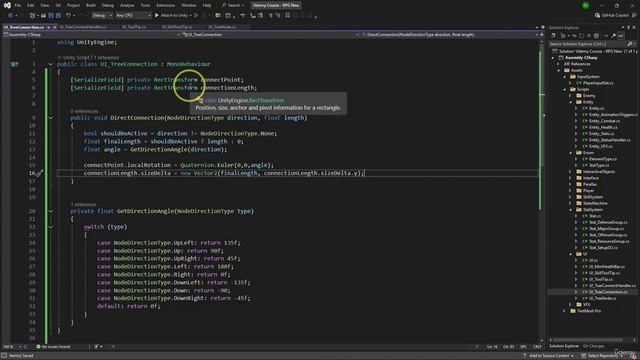640x360 pixels.
Task: Collapse the StatSystem folder in Solution Explorer
Action: coord(571,210)
